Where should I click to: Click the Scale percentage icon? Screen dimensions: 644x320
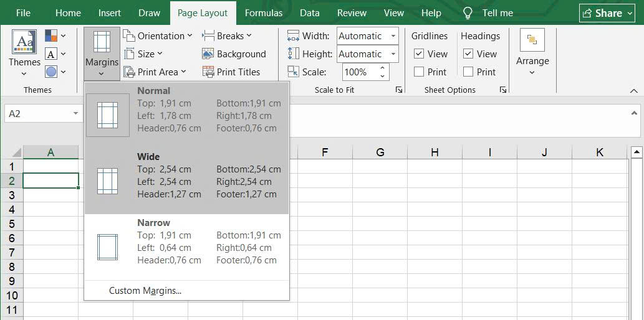pyautogui.click(x=293, y=72)
